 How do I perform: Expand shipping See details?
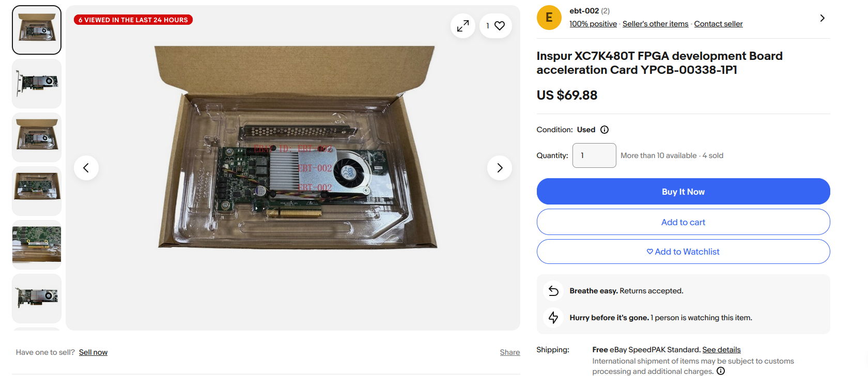[x=721, y=349]
